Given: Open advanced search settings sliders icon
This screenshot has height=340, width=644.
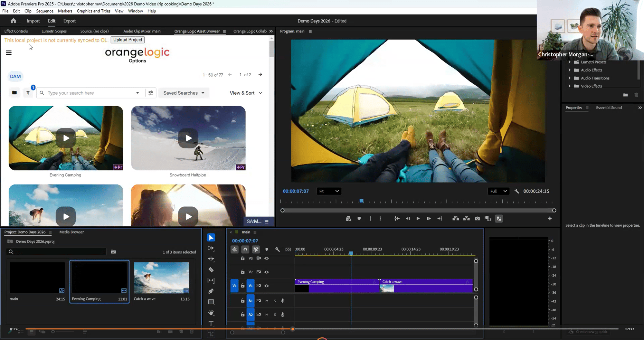Looking at the screenshot, I should tap(151, 93).
